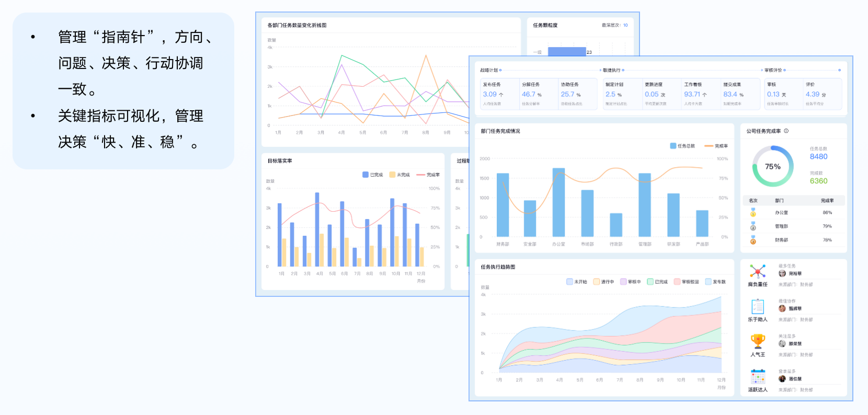Click the 乐于助人 clipboard checklist icon
Screen dimensions: 868x415
(758, 306)
